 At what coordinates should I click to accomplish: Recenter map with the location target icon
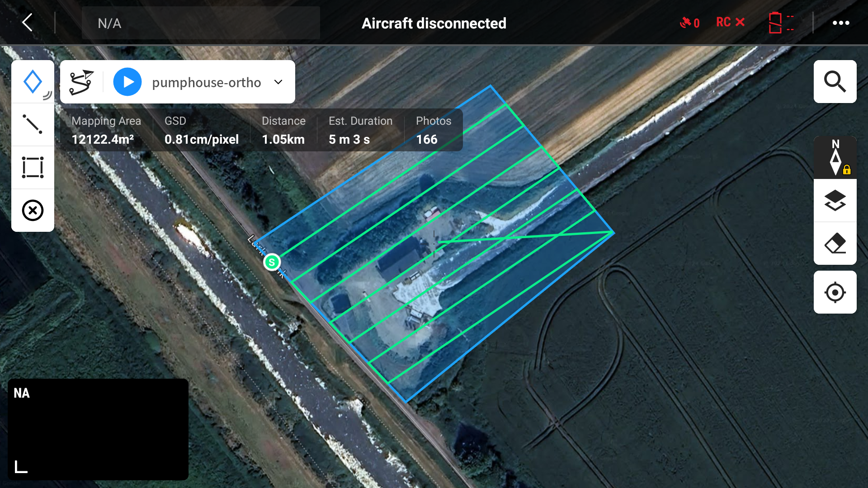(x=835, y=292)
